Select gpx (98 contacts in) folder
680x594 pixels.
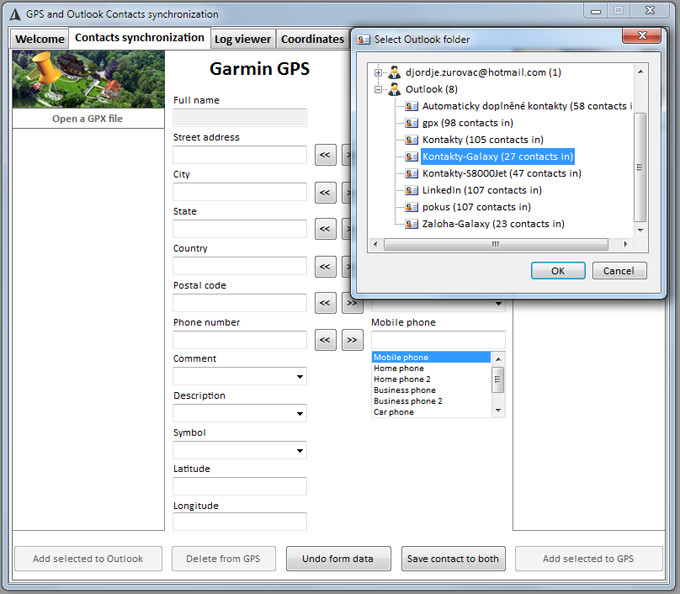(468, 123)
